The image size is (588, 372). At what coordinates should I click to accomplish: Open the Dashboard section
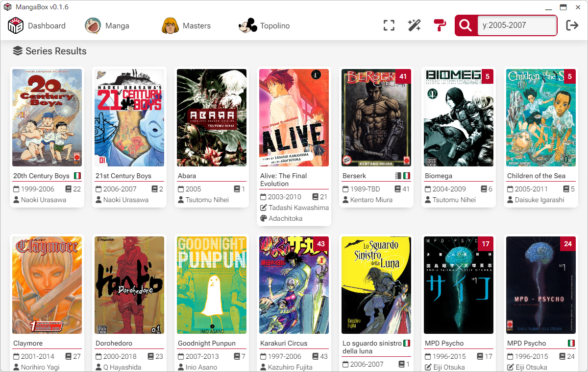coord(37,26)
